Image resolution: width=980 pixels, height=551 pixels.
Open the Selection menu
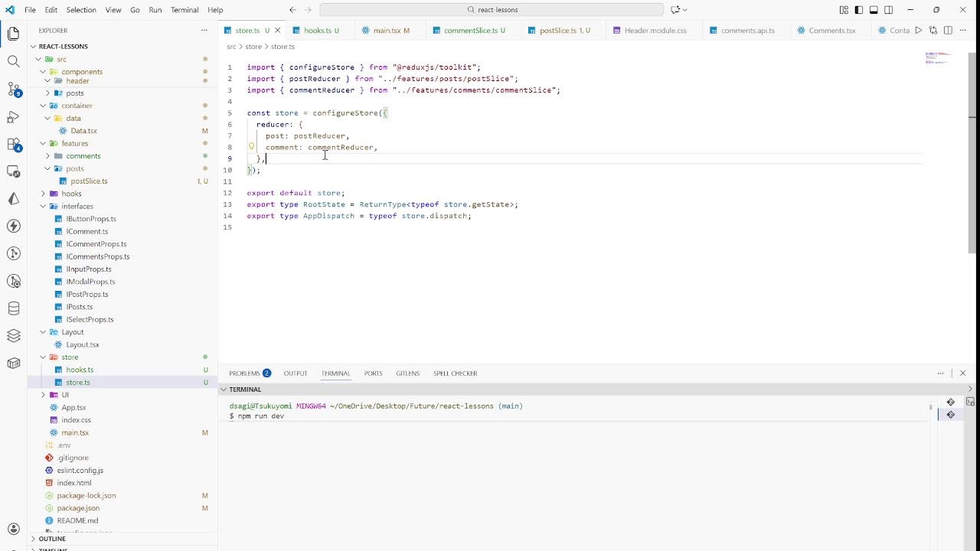point(81,10)
